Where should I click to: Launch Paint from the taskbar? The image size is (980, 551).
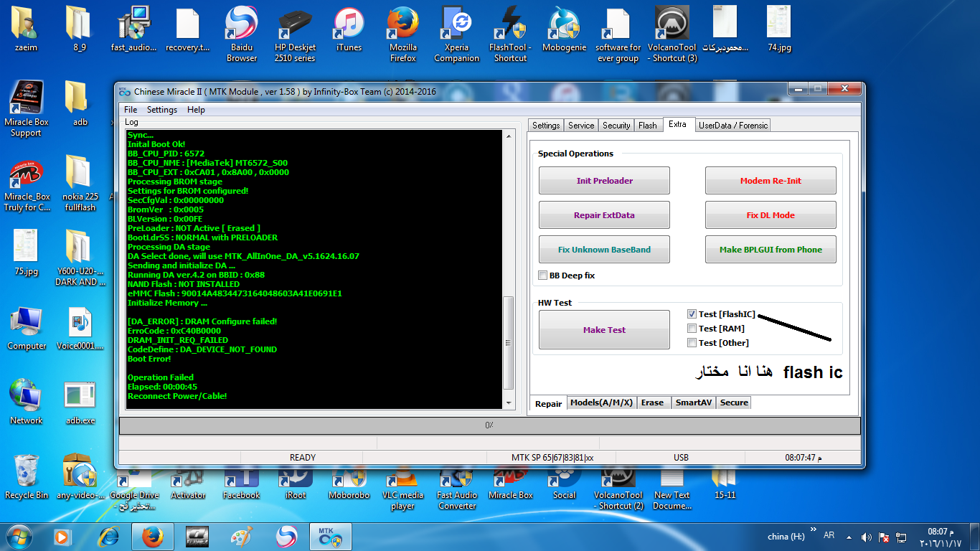[242, 536]
